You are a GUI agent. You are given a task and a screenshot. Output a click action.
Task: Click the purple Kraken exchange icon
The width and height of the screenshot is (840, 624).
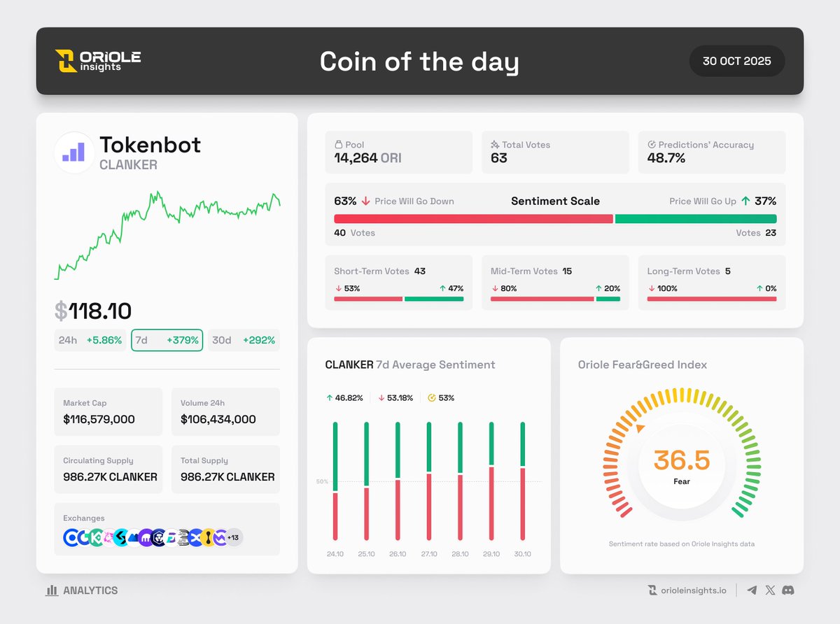(146, 537)
